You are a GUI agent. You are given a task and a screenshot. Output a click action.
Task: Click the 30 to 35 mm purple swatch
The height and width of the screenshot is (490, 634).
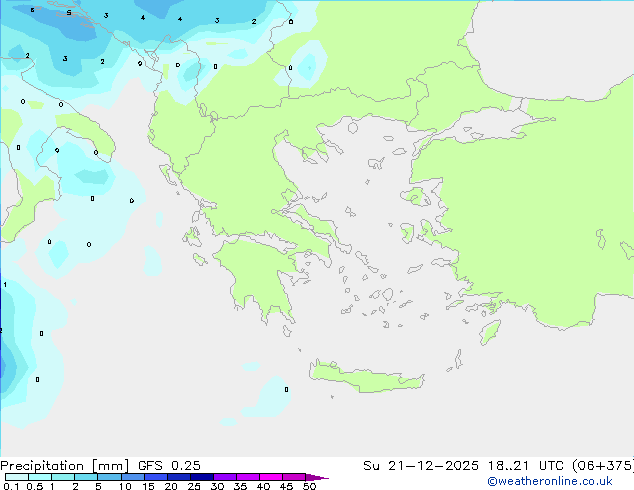tap(224, 477)
